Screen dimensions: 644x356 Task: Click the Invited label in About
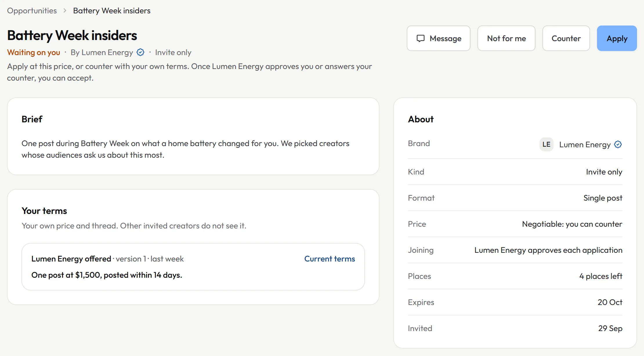420,328
